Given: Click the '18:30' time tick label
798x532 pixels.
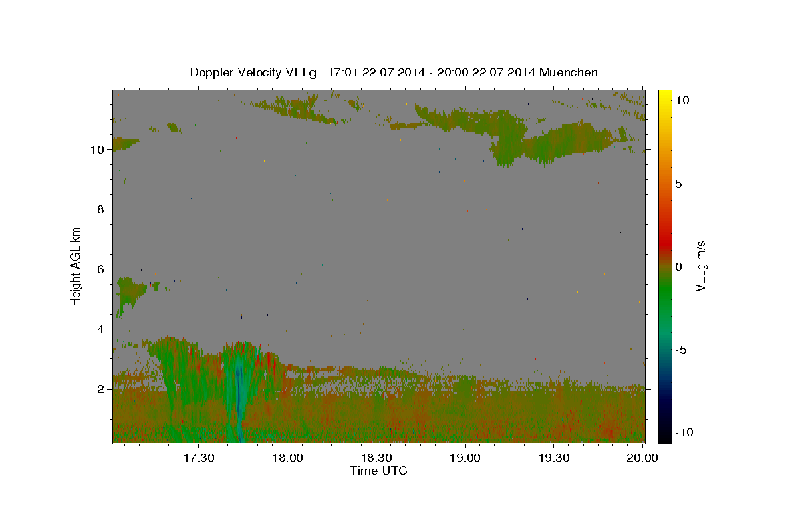Looking at the screenshot, I should click(x=376, y=458).
